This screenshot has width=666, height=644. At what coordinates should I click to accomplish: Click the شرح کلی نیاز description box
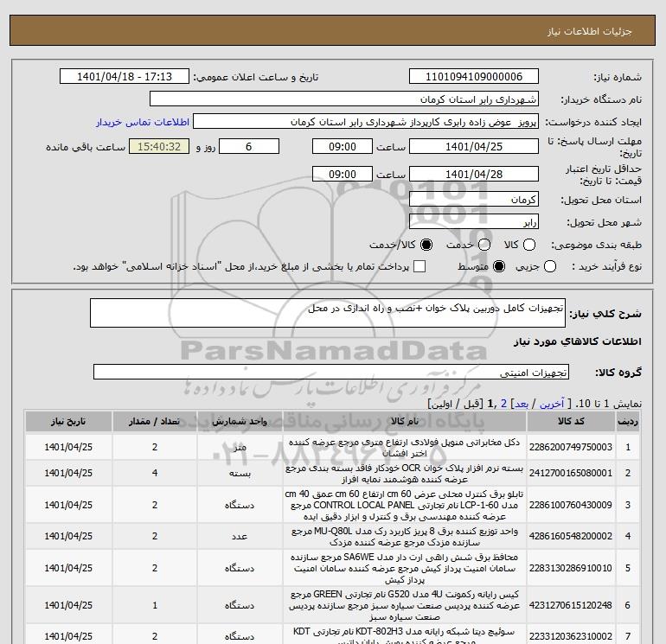coord(328,313)
